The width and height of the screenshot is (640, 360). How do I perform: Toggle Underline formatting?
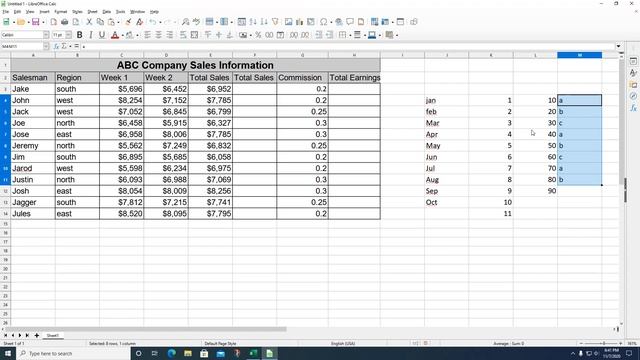click(x=102, y=35)
